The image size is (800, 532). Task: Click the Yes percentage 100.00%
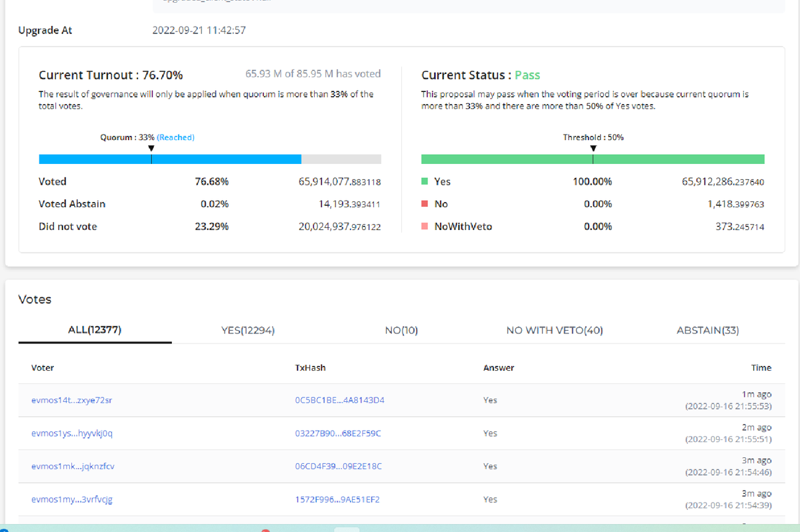pyautogui.click(x=593, y=181)
